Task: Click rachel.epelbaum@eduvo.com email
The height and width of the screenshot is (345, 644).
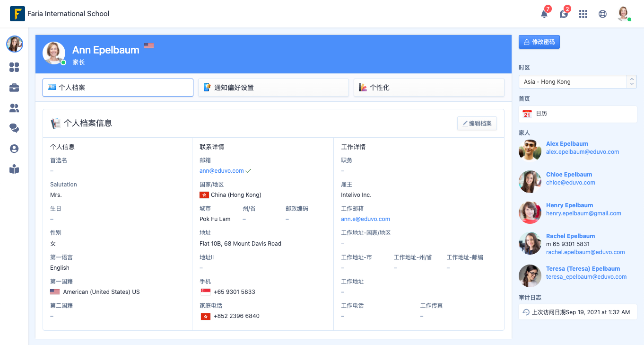Action: pos(585,252)
